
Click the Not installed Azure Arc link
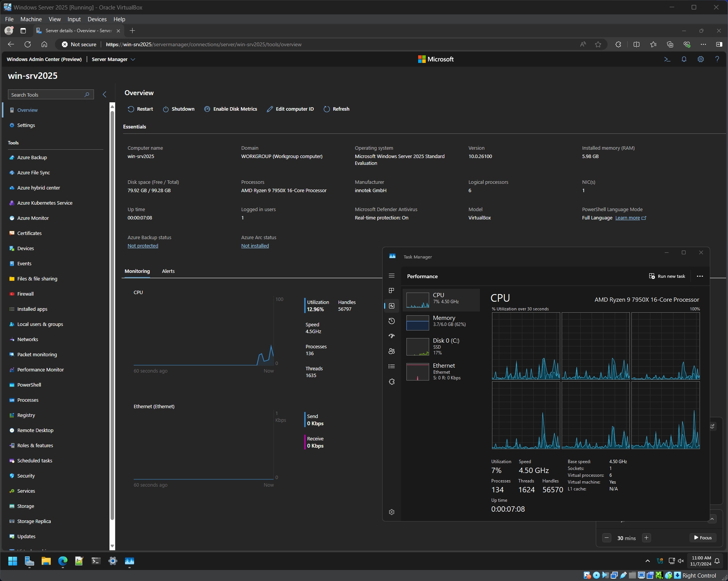coord(255,246)
